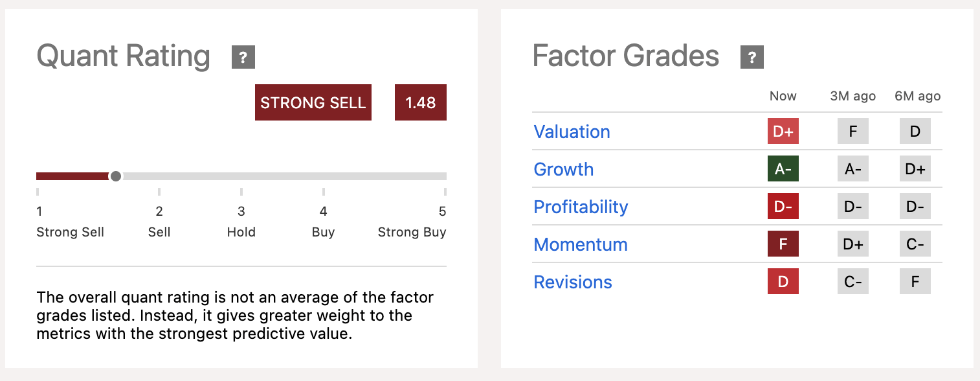
Task: Select the 3M ago column header
Action: [x=852, y=96]
